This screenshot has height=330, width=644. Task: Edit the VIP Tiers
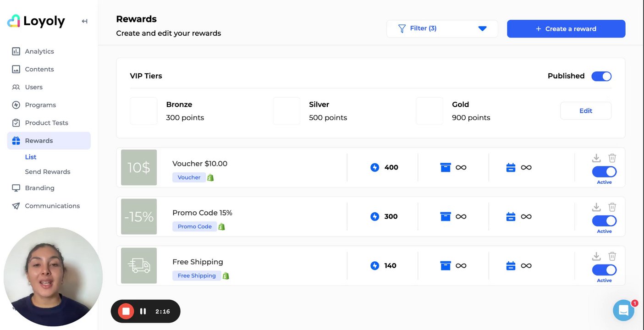point(585,111)
